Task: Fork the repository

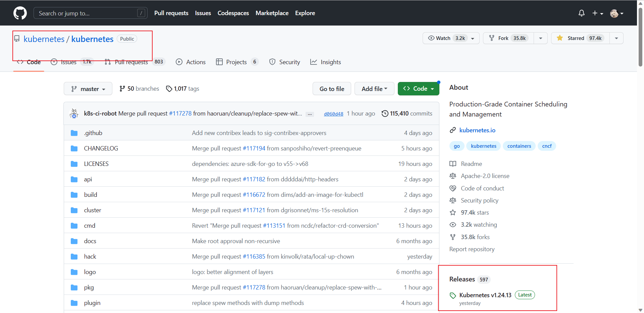Action: (508, 38)
